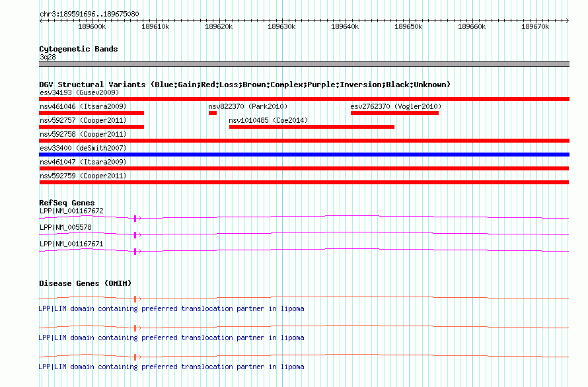Click the 189630k position on the ruler

[281, 26]
